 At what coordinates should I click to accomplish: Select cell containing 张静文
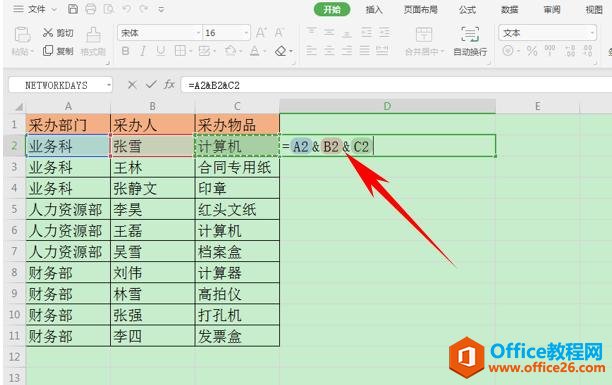(x=153, y=188)
